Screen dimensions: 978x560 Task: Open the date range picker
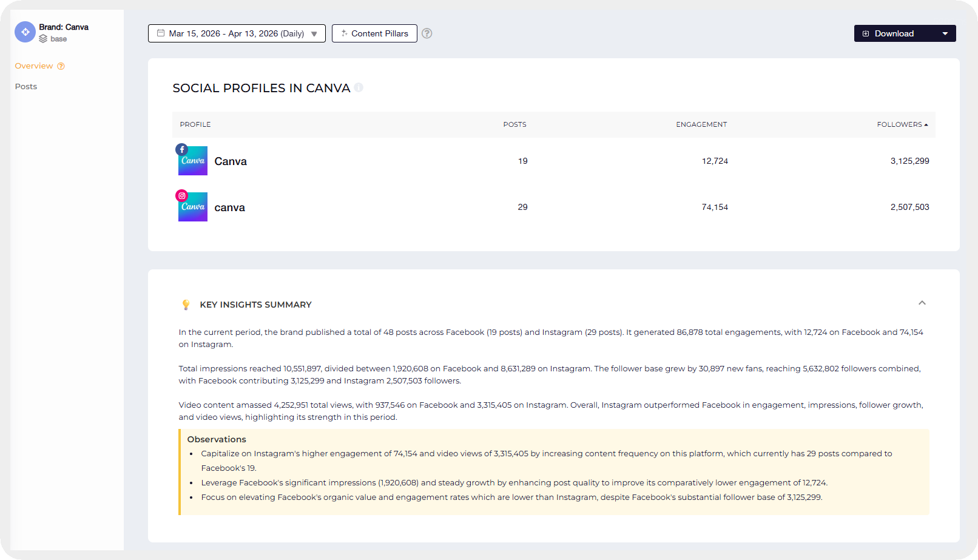click(237, 33)
